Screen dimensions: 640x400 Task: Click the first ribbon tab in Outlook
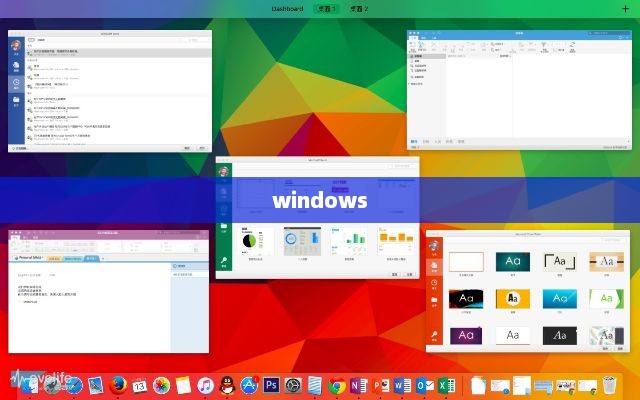click(x=413, y=38)
